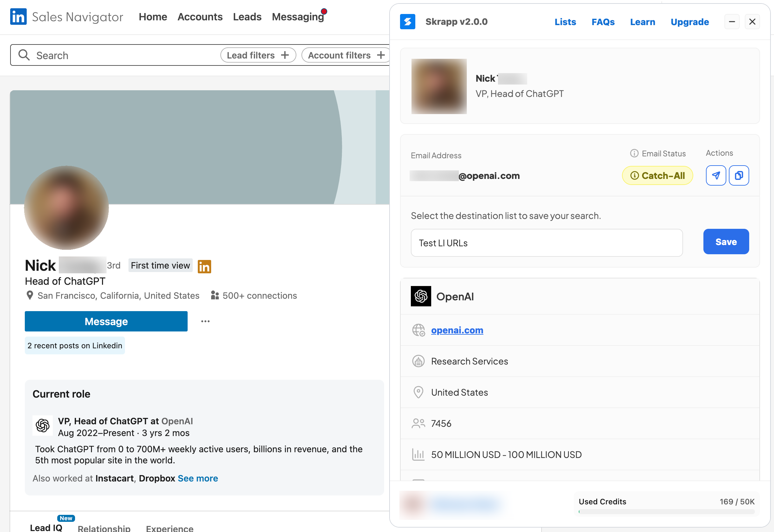Click the United States text in Skrapp panel
Screen dimensions: 774x532
click(x=459, y=392)
